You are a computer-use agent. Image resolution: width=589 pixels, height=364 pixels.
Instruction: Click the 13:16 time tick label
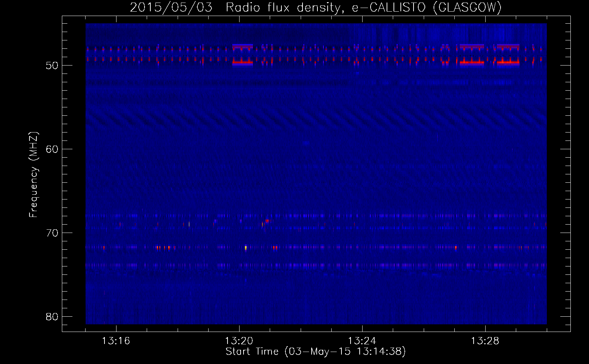click(x=116, y=341)
